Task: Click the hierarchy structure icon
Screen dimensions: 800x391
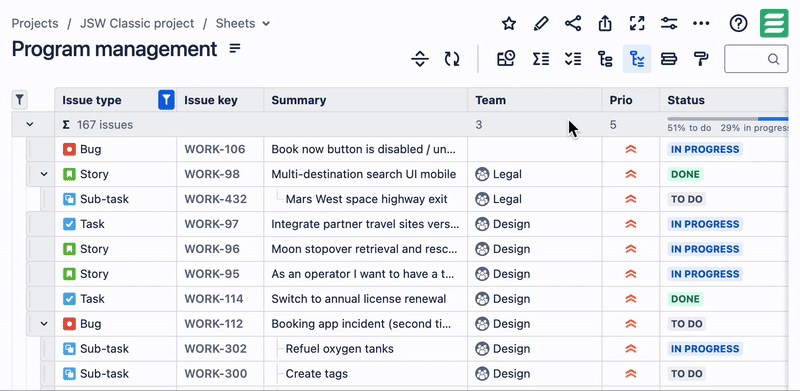Action: tap(605, 59)
